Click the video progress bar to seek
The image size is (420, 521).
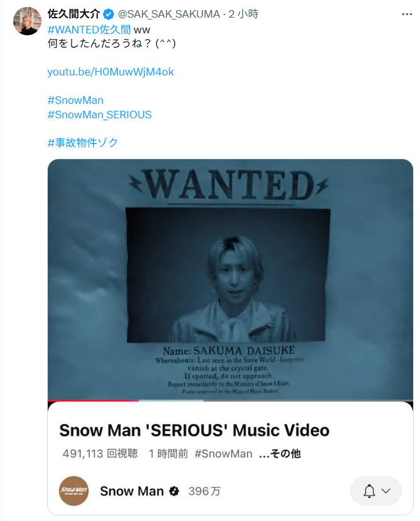click(x=230, y=400)
